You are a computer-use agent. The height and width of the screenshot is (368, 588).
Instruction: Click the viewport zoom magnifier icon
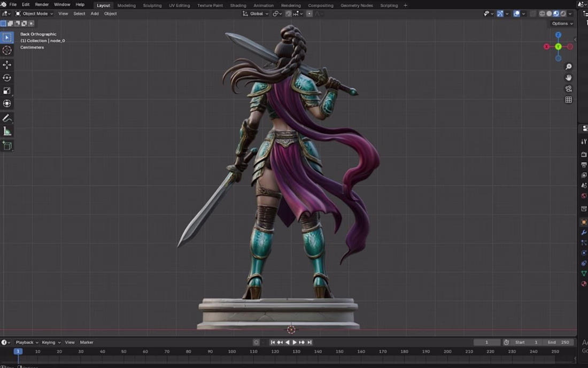tap(569, 66)
